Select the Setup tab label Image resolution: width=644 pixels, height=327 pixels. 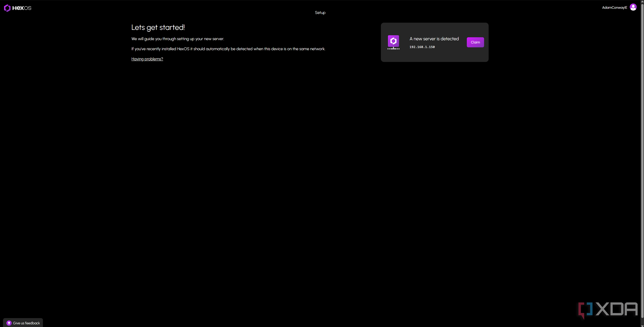320,13
